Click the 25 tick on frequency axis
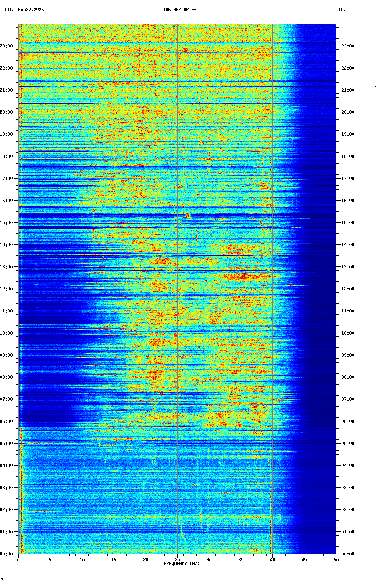 pyautogui.click(x=177, y=560)
